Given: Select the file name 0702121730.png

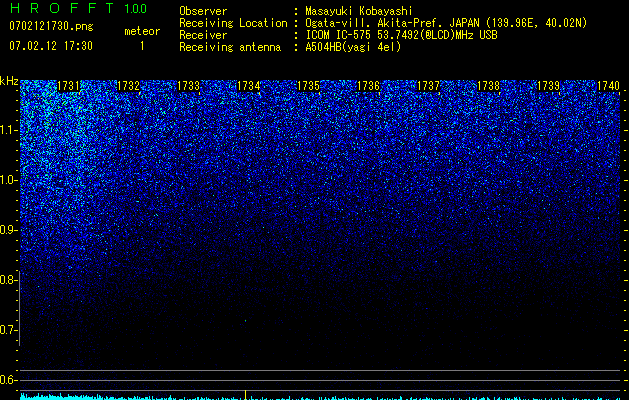Looking at the screenshot, I should tap(51, 26).
